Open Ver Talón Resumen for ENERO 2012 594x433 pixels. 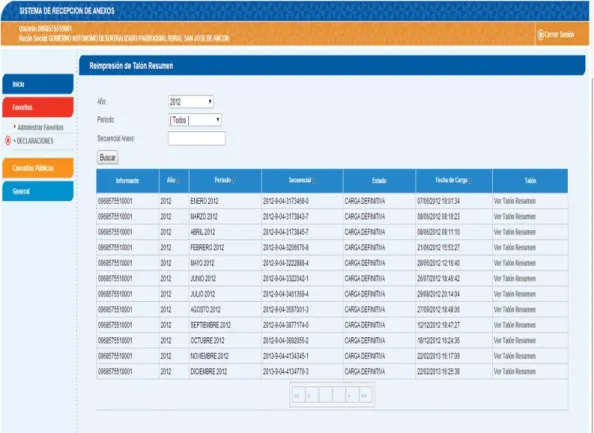(x=514, y=201)
